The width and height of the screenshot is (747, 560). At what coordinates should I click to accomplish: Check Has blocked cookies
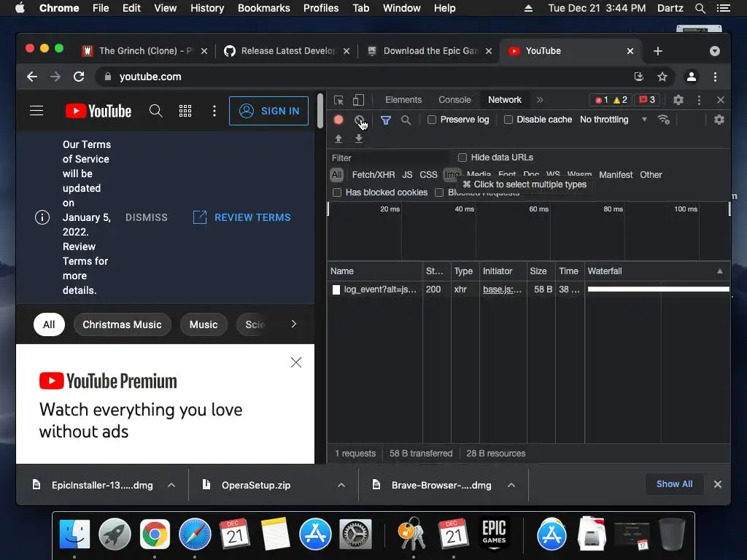(337, 192)
